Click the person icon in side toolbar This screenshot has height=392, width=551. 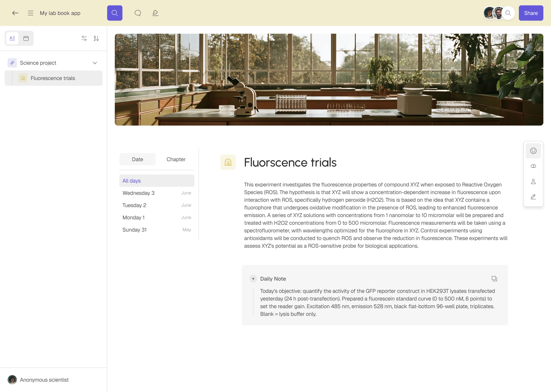point(533,182)
